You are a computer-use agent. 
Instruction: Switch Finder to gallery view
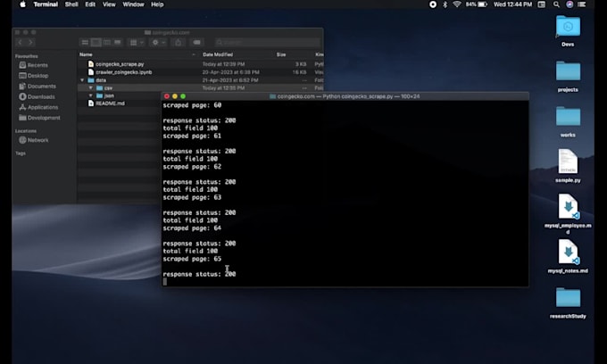click(118, 42)
